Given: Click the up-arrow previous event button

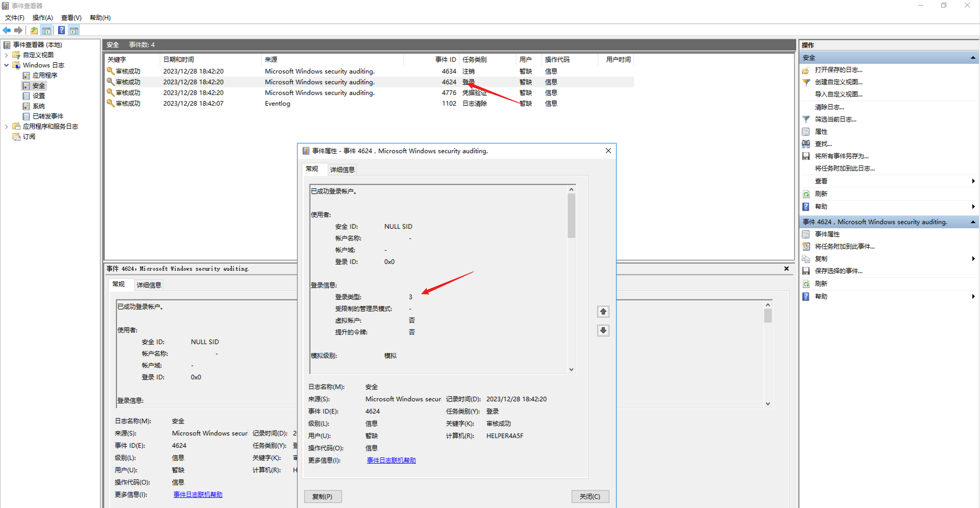Looking at the screenshot, I should pyautogui.click(x=603, y=312).
